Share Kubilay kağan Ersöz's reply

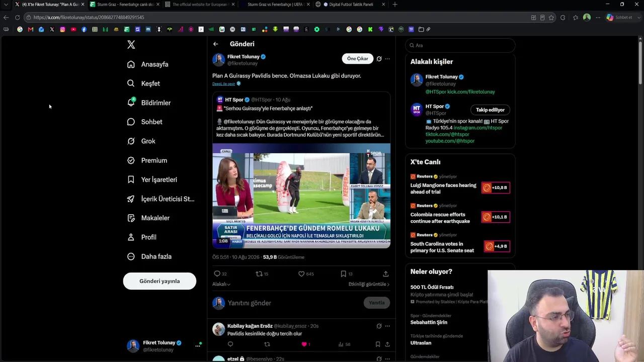coord(387,344)
